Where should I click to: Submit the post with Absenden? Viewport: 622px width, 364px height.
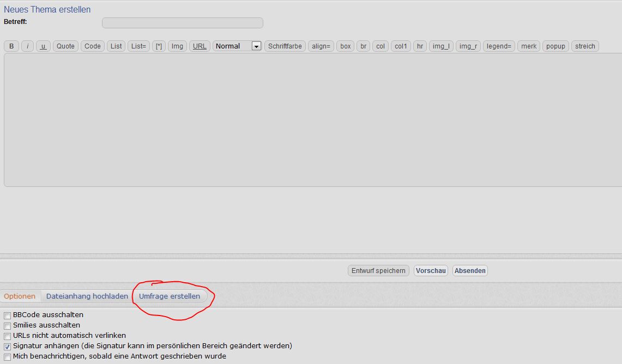tap(470, 270)
